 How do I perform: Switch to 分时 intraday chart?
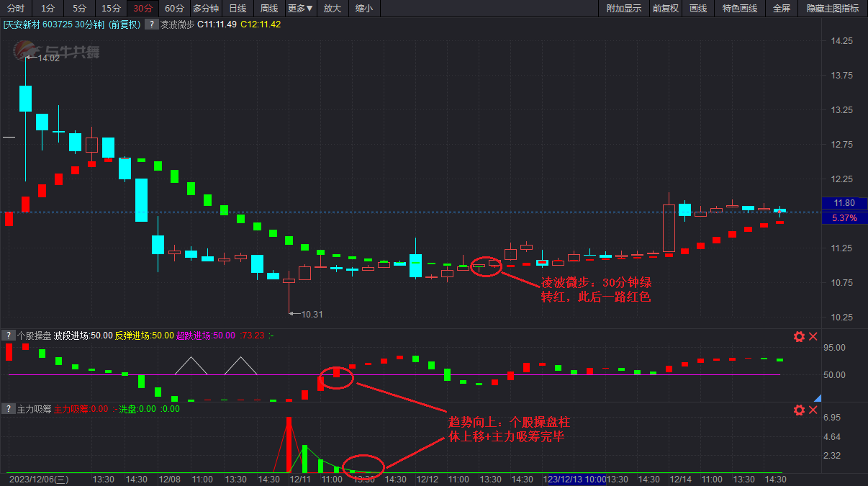(x=15, y=9)
